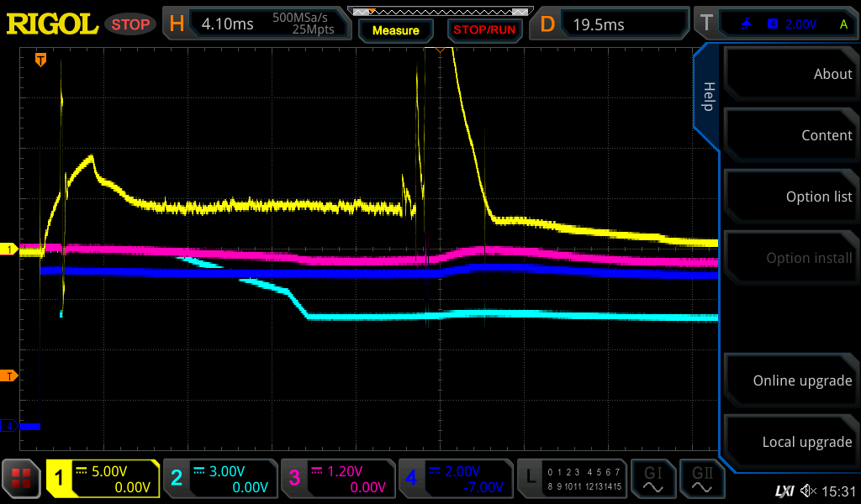The height and width of the screenshot is (504, 861).
Task: Click the LXI network status icon
Action: (784, 491)
